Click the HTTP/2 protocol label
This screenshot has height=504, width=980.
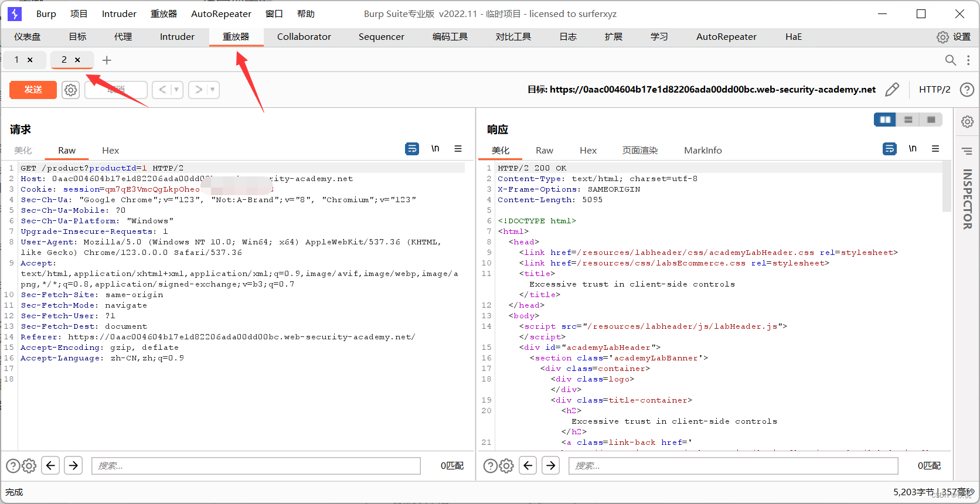point(935,90)
